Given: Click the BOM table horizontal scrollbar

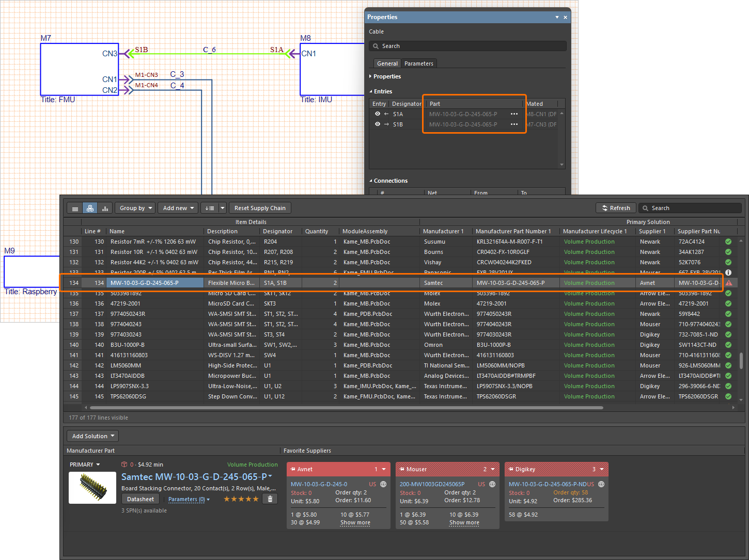Looking at the screenshot, I should tap(346, 408).
